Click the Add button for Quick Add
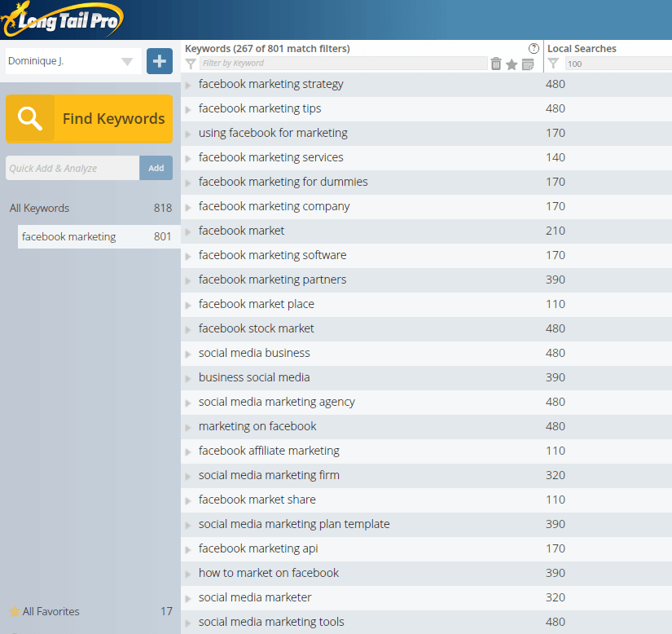 coord(156,168)
